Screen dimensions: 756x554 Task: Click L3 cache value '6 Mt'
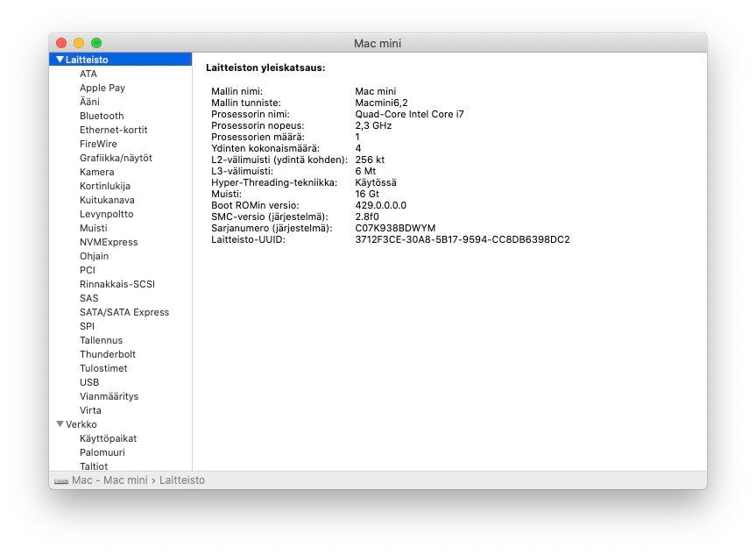point(365,171)
